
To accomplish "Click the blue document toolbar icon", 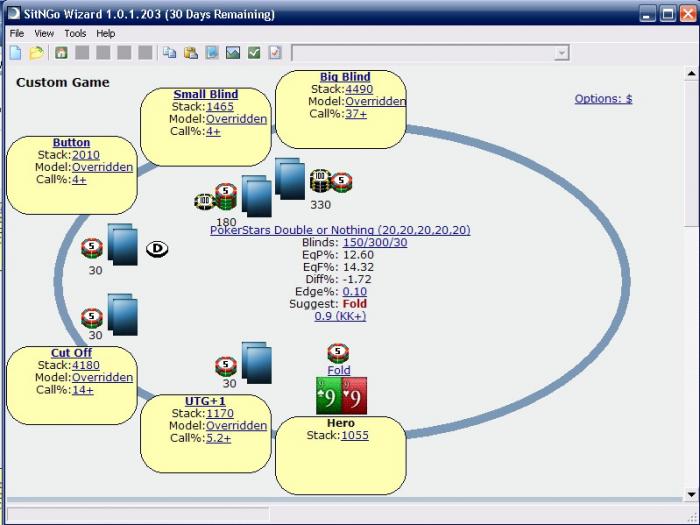I will (212, 53).
